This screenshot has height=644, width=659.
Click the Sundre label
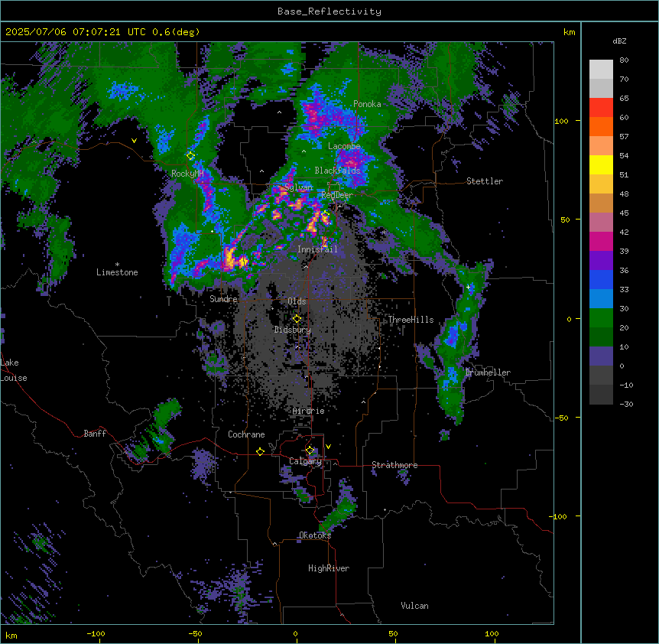(223, 299)
